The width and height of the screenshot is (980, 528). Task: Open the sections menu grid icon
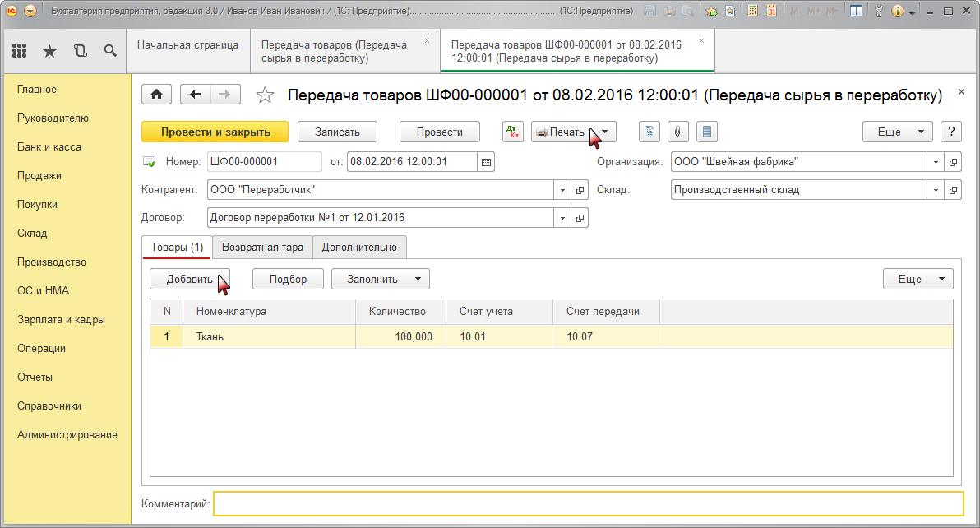(x=20, y=51)
